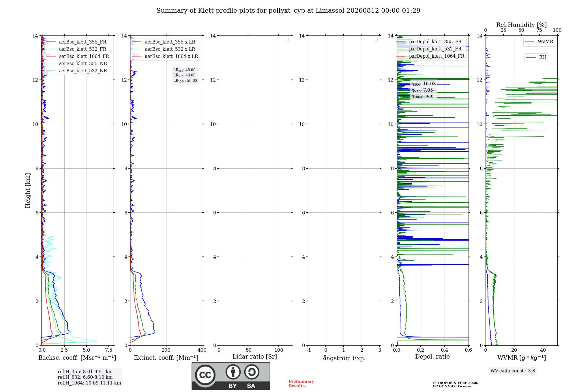Click the empty legend box in Ångström plot

376,40
